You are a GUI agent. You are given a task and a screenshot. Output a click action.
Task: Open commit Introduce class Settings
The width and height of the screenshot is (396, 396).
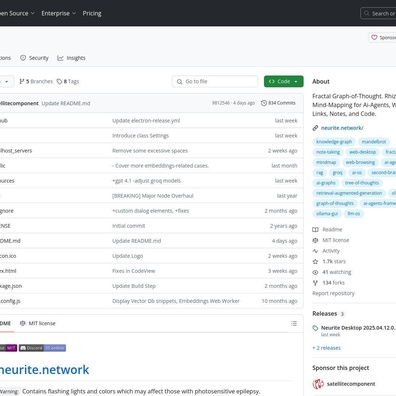[140, 136]
